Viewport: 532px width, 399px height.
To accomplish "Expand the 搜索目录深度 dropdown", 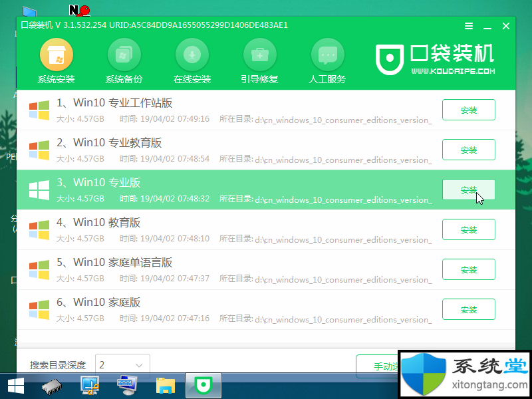I will point(122,365).
